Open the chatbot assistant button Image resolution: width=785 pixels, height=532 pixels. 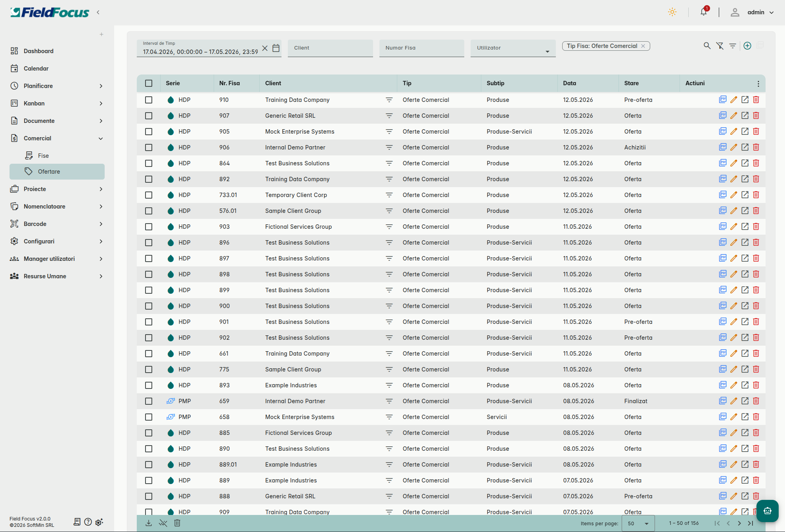[x=768, y=511]
